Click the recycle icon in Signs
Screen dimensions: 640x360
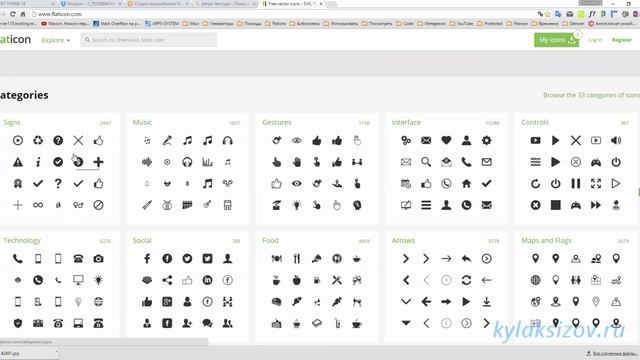[x=38, y=140]
